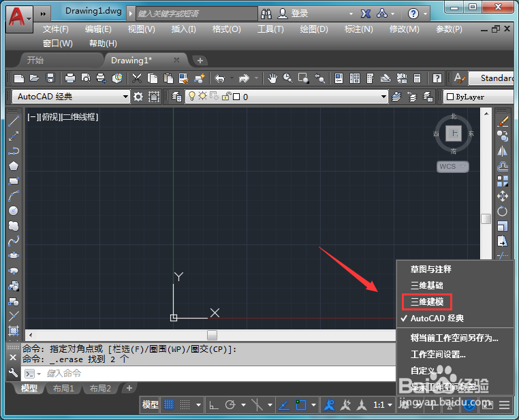Select the Rotate modify tool
The height and width of the screenshot is (420, 519).
click(503, 211)
